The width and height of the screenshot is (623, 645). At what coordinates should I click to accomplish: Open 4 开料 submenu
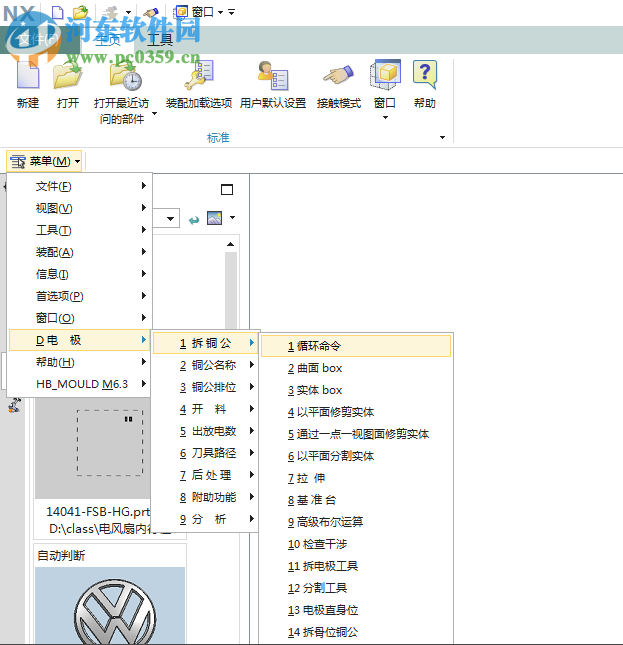206,409
